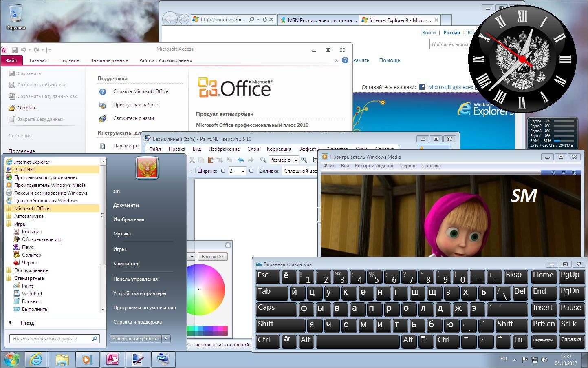Click the Internet Explorer forward arrow button
The width and height of the screenshot is (588, 368).
[184, 19]
